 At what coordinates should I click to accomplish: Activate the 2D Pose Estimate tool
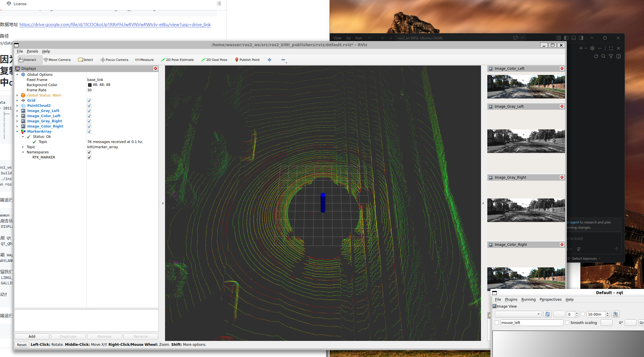pos(177,60)
